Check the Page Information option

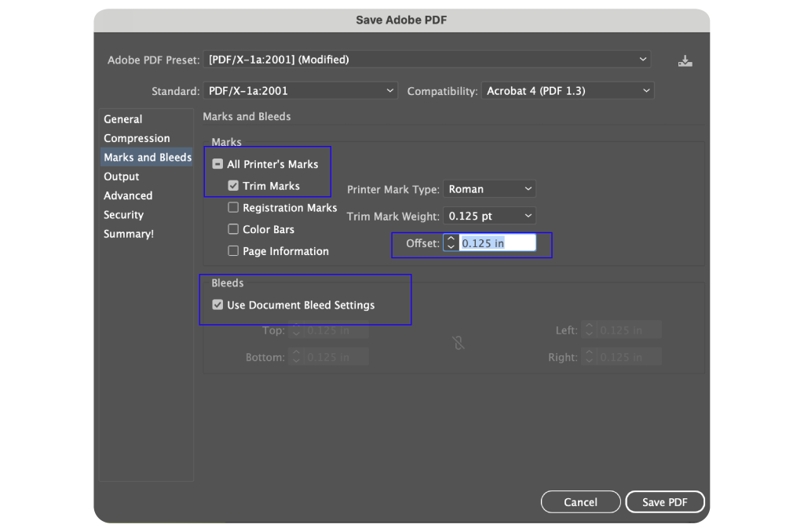[x=233, y=251]
